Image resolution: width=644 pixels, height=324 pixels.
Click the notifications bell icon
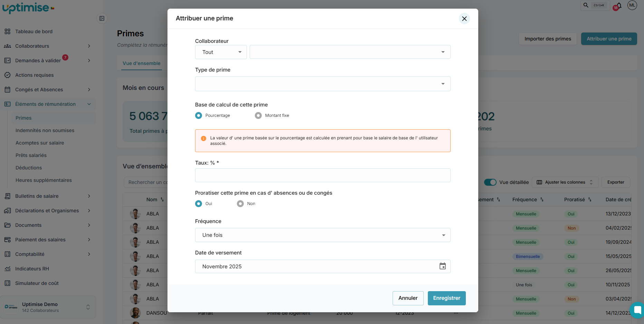[x=618, y=6]
